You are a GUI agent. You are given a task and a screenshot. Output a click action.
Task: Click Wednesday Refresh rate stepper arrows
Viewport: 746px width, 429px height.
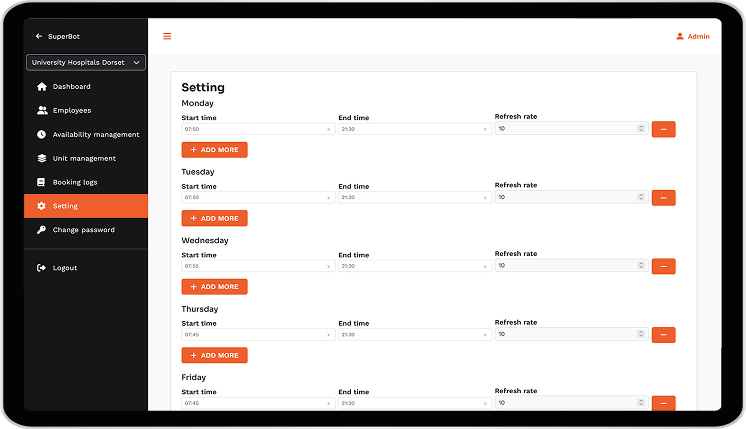(641, 265)
